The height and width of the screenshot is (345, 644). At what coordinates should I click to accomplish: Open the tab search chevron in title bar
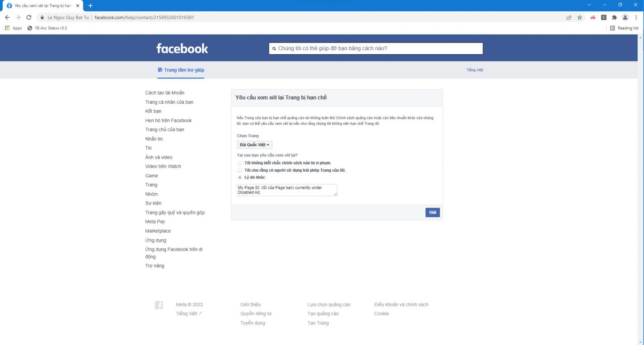[x=589, y=5]
